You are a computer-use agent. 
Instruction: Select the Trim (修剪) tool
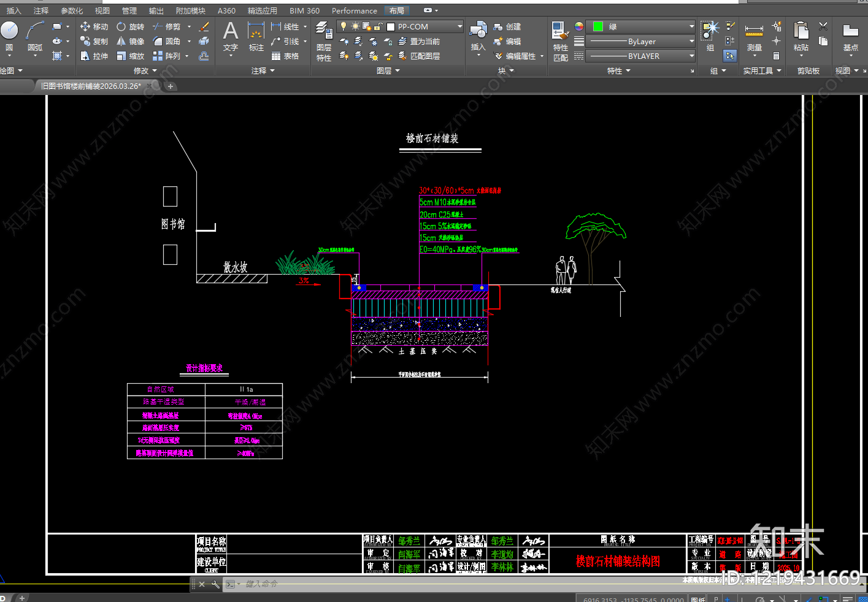167,27
